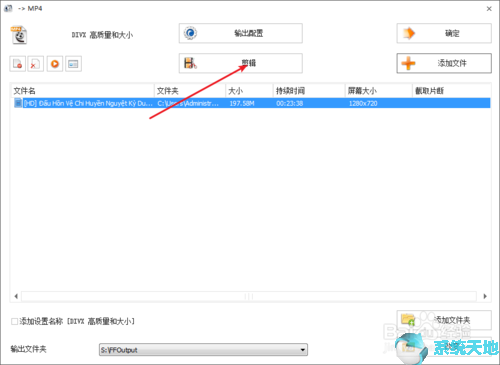Click 添加文件夹 to add a folder
The image size is (500, 365).
coord(444,320)
